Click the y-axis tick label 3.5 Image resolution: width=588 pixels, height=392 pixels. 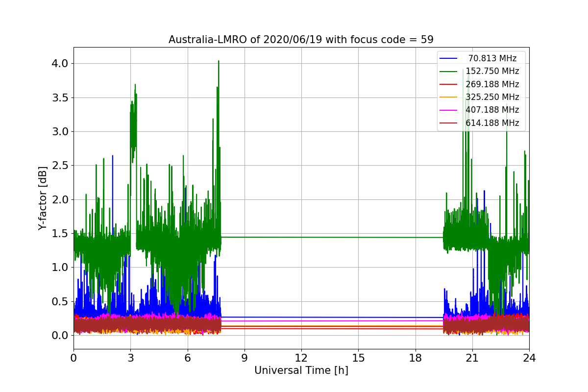pos(59,98)
